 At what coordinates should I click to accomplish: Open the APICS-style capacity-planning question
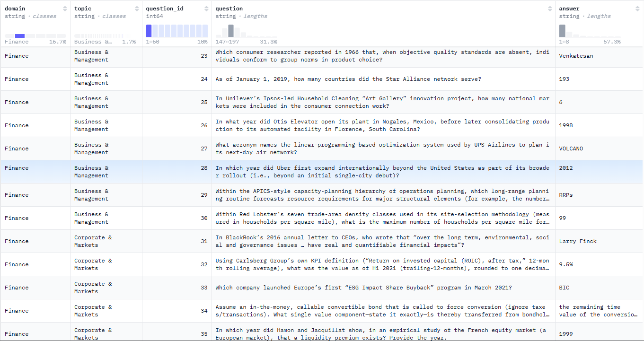coord(383,195)
